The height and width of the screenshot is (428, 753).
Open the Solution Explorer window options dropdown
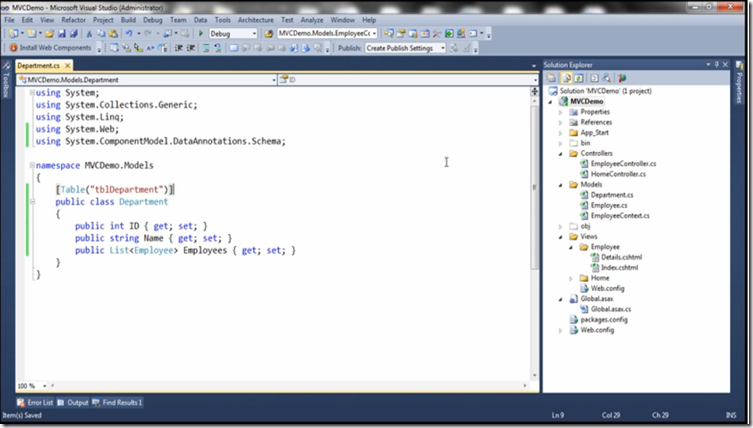[x=708, y=64]
